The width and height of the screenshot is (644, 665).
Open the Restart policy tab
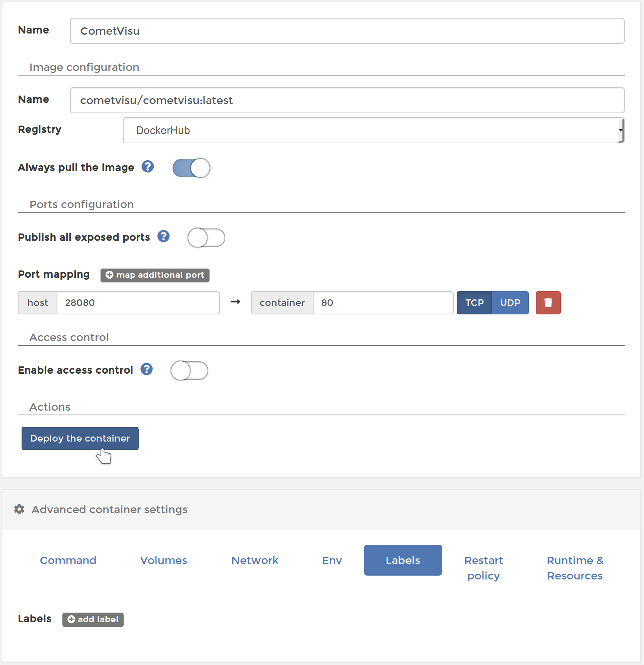pos(484,568)
